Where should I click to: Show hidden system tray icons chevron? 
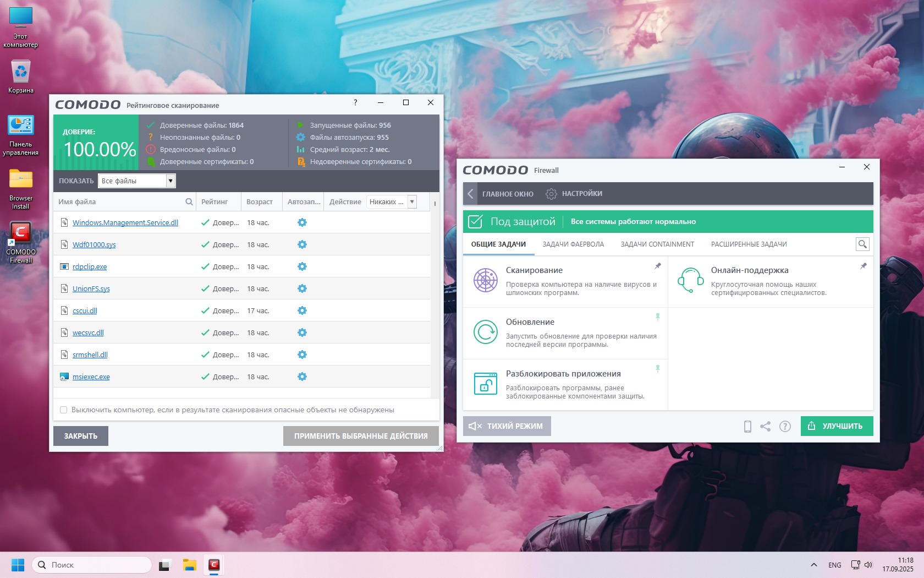pyautogui.click(x=813, y=565)
